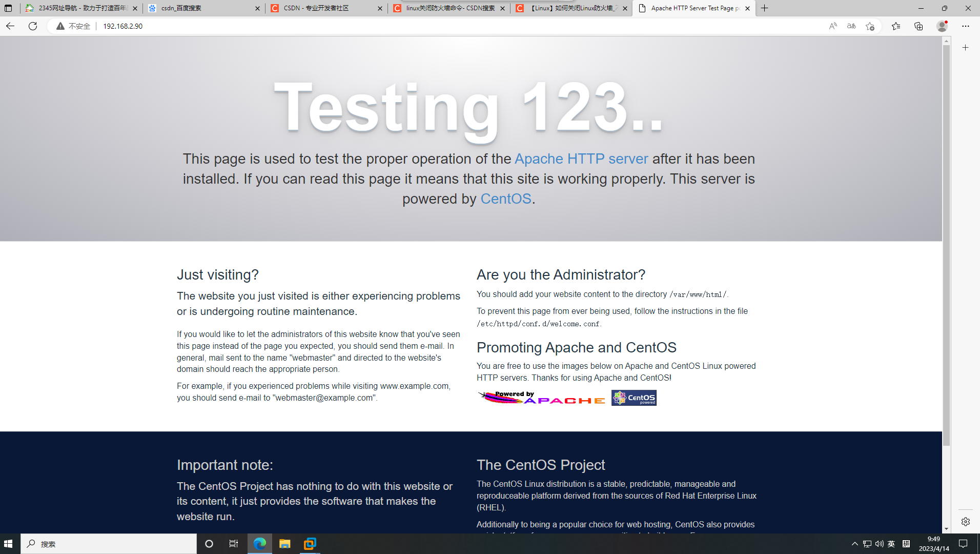Viewport: 980px width, 554px height.
Task: Click the Powered by Apache logo
Action: point(542,398)
